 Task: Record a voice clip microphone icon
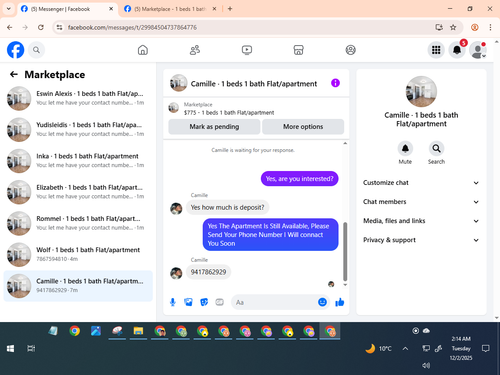173,302
